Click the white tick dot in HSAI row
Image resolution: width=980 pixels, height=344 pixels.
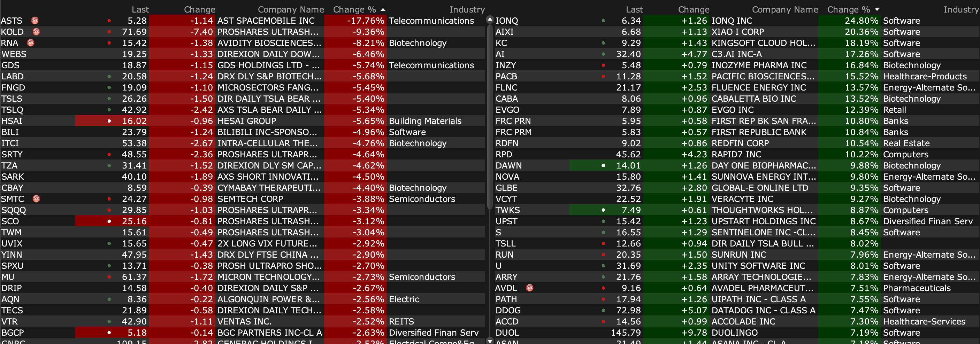(109, 121)
